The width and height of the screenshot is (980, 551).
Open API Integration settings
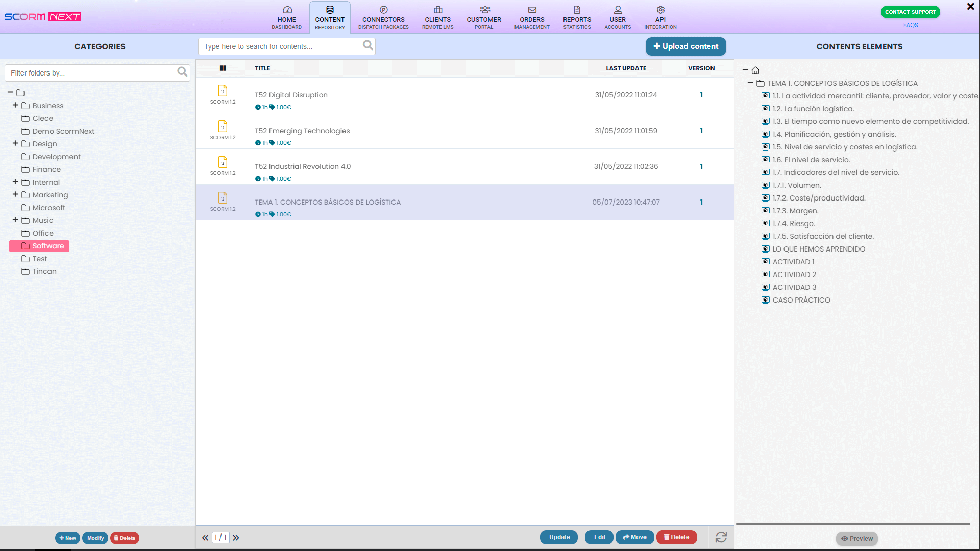(660, 17)
